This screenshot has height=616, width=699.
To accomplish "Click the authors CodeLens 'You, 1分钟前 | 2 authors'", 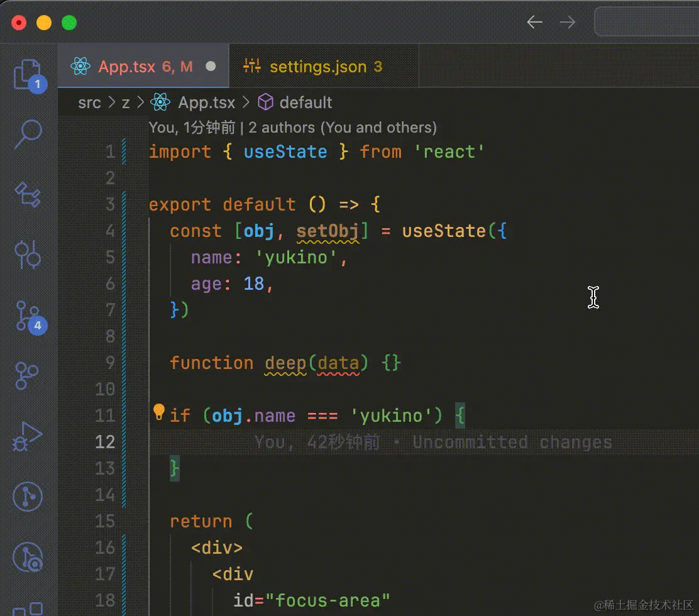I will [x=292, y=128].
